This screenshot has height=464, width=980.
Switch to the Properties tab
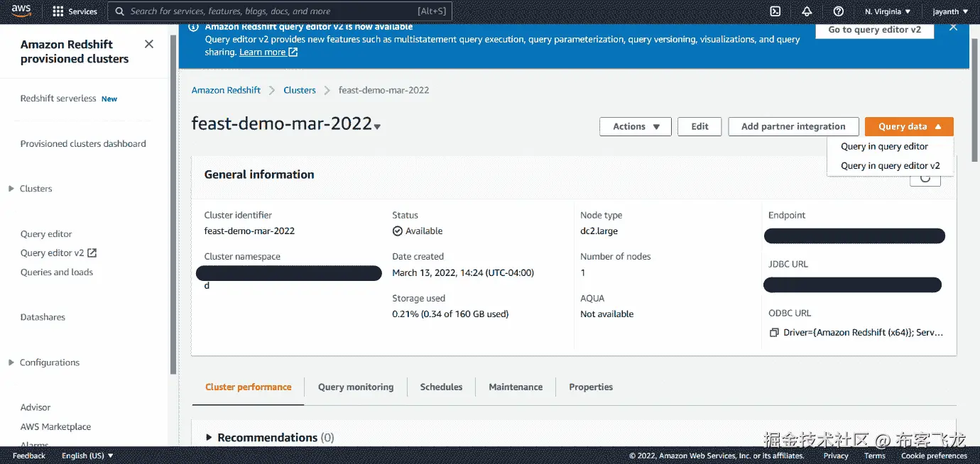591,387
